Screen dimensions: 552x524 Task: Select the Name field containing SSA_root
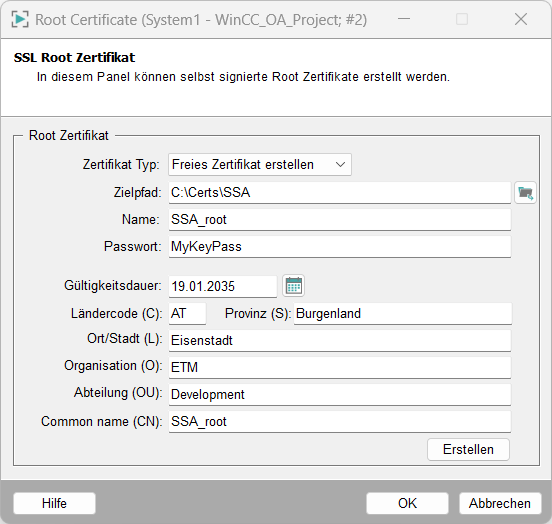pyautogui.click(x=340, y=220)
